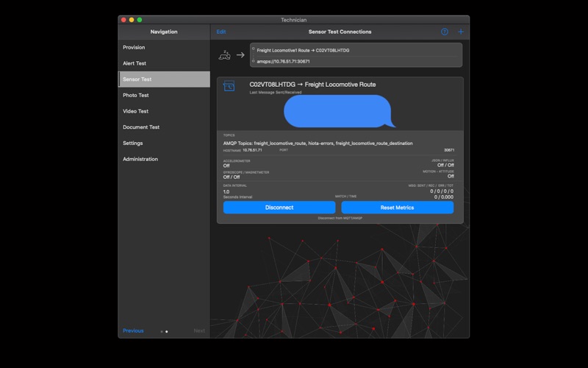Screen dimensions: 588x368
Task: Open Photo Test in the navigation
Action: pos(164,95)
